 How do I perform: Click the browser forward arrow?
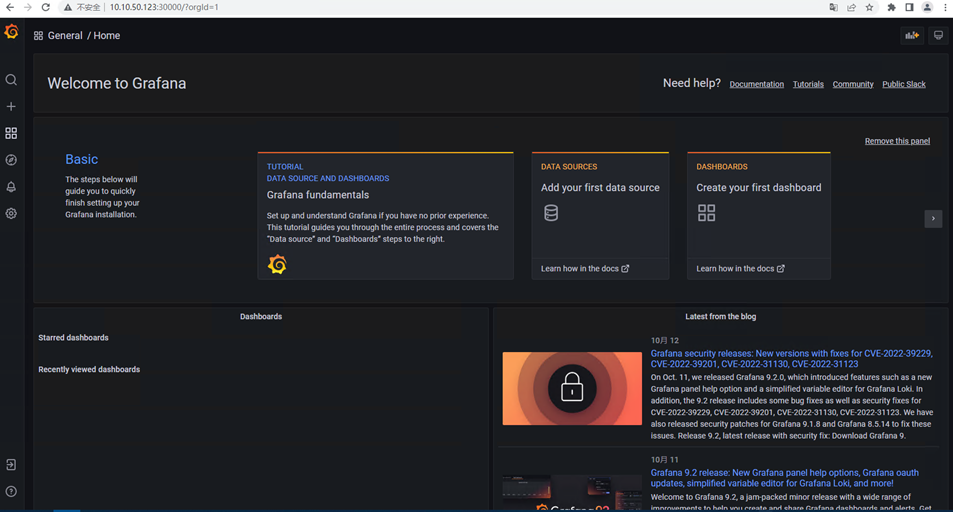pos(28,7)
